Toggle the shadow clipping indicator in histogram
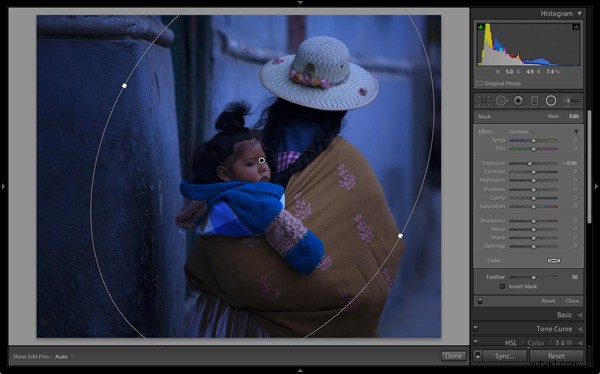The height and width of the screenshot is (374, 600). pyautogui.click(x=480, y=27)
